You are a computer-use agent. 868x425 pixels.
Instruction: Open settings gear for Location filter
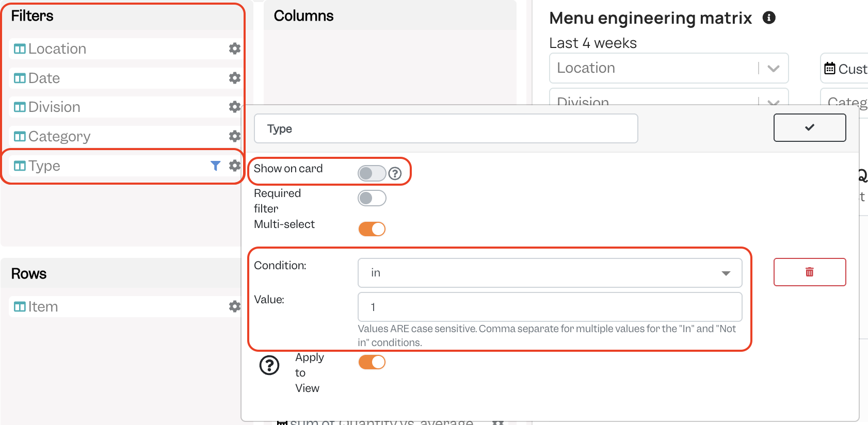click(x=235, y=48)
